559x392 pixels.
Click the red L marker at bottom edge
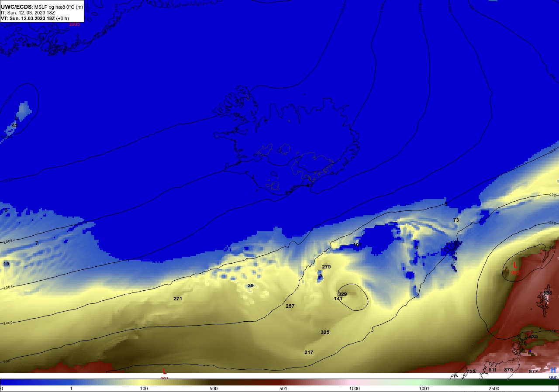[165, 371]
